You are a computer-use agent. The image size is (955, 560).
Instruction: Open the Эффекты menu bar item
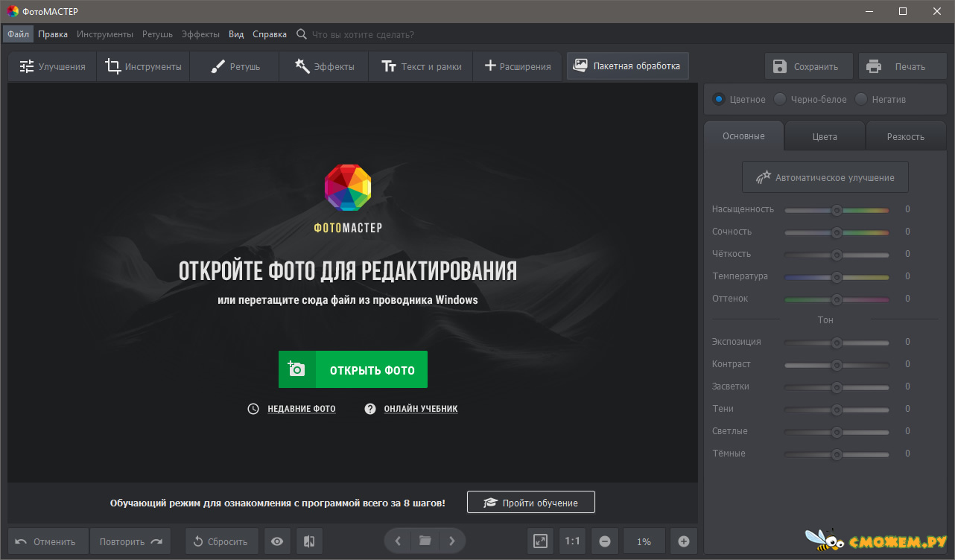click(x=200, y=34)
